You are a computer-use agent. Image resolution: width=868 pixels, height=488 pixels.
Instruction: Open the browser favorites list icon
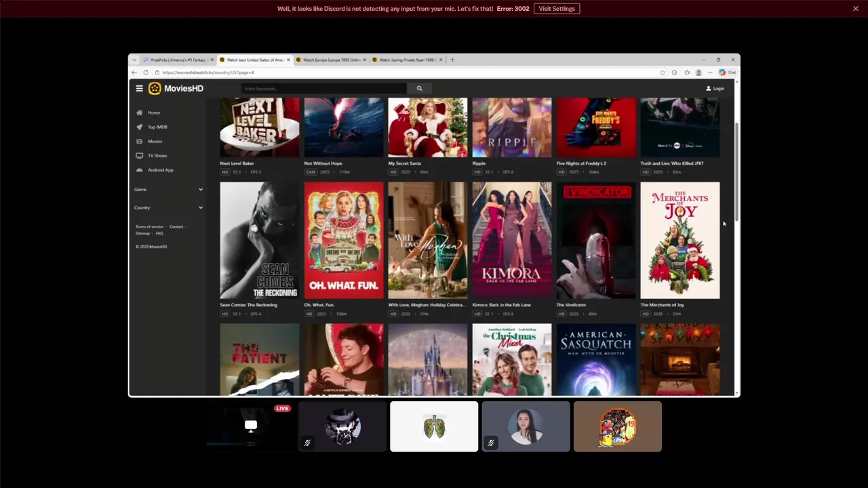coord(687,73)
